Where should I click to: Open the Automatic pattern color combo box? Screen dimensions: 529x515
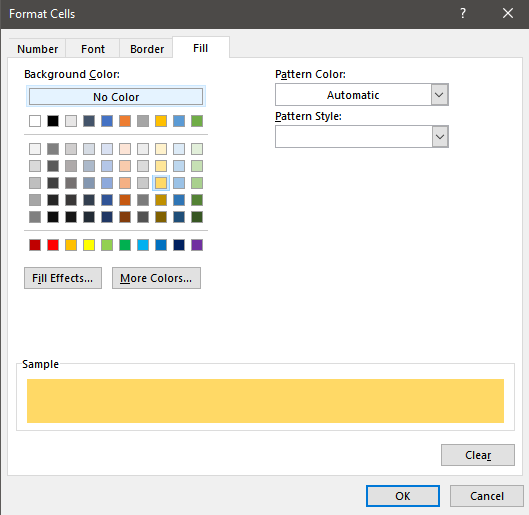pos(362,95)
